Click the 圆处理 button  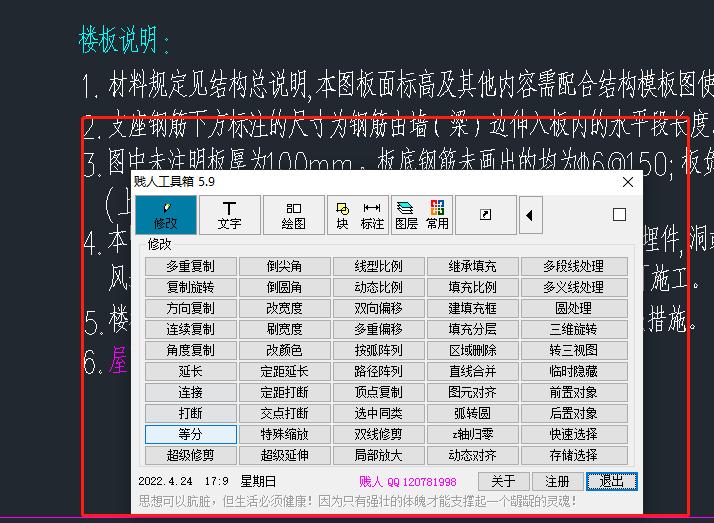pyautogui.click(x=574, y=308)
